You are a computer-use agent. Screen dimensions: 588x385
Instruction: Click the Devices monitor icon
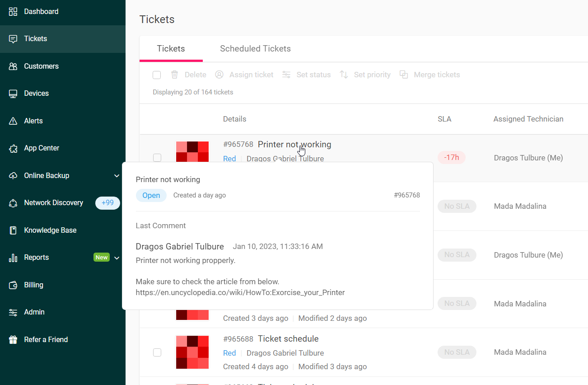[x=13, y=94]
